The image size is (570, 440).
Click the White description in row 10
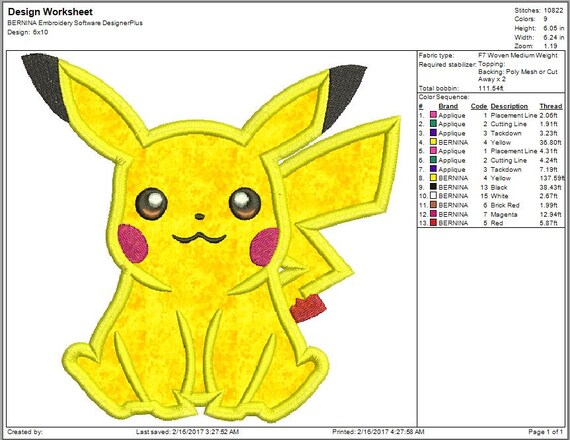pyautogui.click(x=499, y=196)
